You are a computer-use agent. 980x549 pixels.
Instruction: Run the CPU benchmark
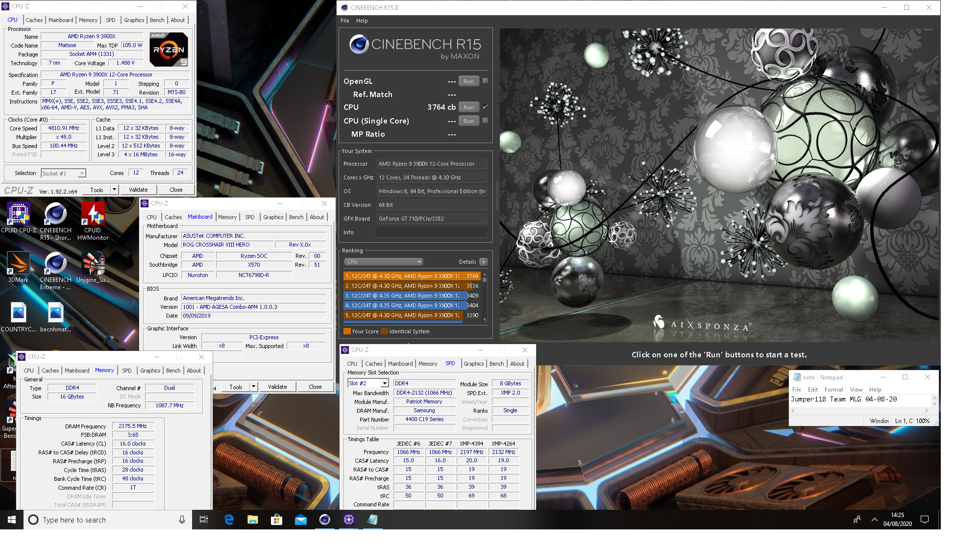tap(468, 107)
